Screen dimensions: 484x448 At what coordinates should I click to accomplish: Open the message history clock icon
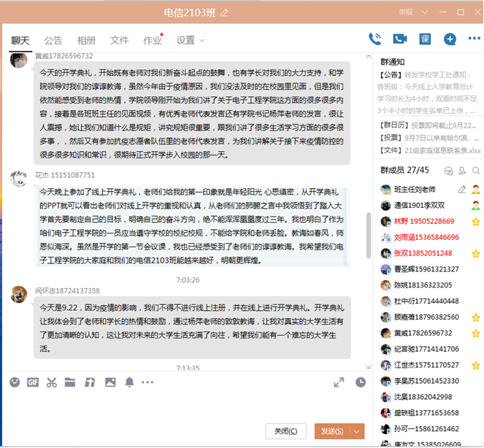pos(361,382)
